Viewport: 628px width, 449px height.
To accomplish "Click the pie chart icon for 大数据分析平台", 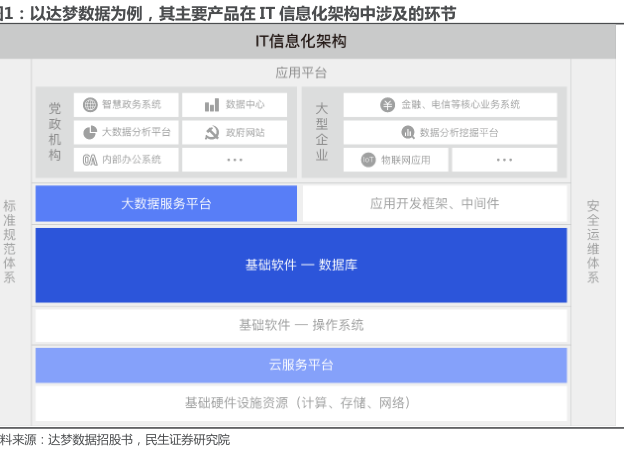I will coord(90,132).
